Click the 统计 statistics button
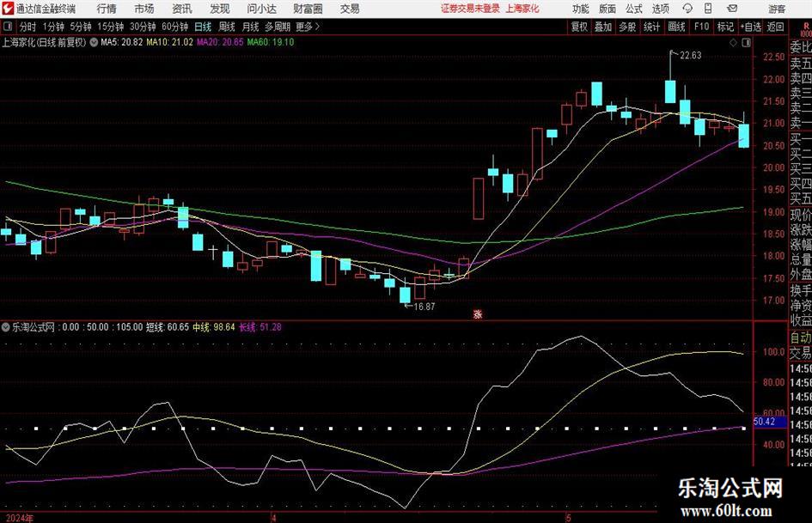This screenshot has width=812, height=523. pos(651,27)
